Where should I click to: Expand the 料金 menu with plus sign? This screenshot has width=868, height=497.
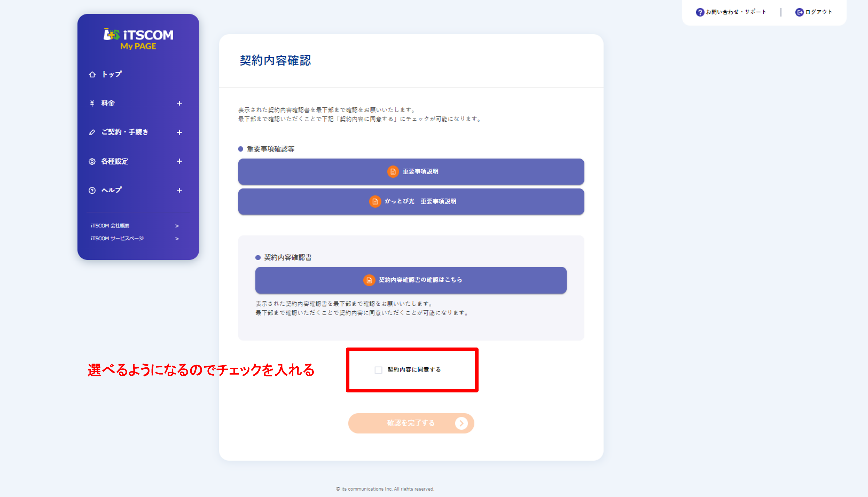click(179, 104)
